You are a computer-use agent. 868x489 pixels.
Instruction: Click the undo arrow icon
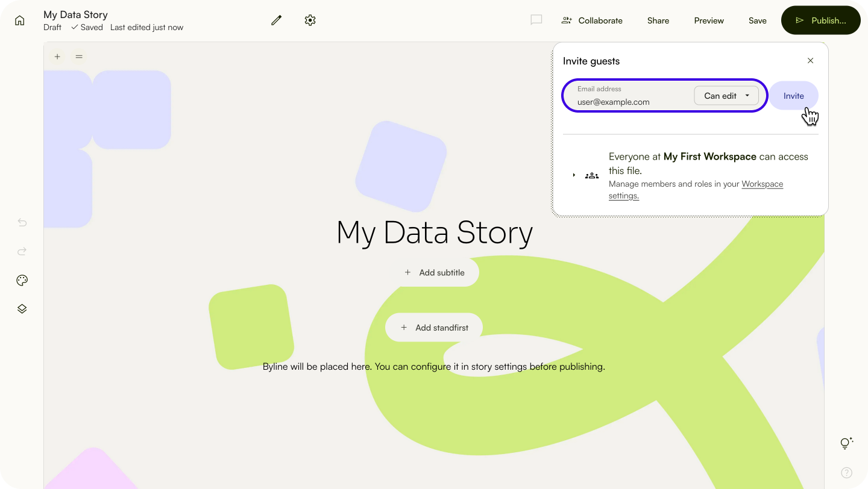(x=22, y=222)
